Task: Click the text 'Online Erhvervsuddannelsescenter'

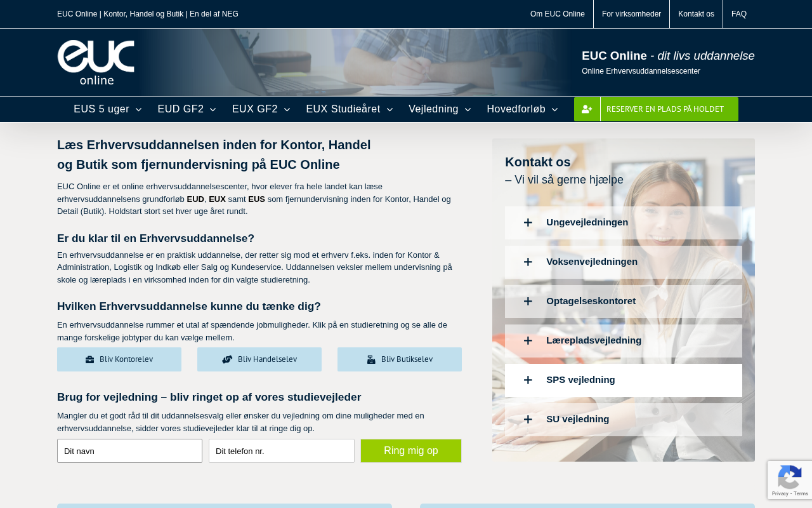Action: [x=641, y=71]
